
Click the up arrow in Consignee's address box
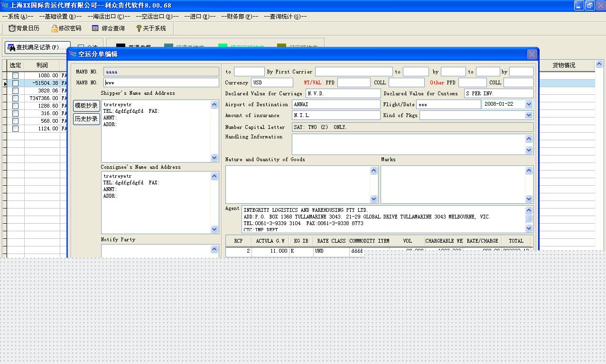tap(214, 176)
